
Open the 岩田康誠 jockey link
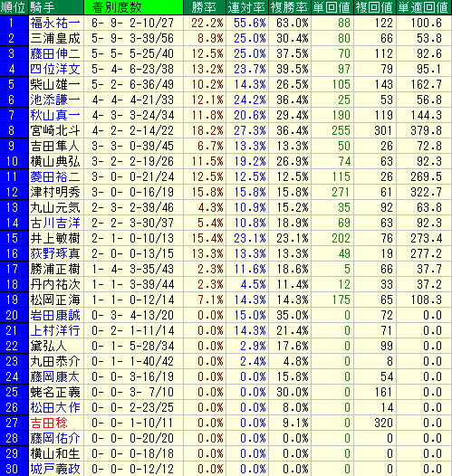coord(55,315)
